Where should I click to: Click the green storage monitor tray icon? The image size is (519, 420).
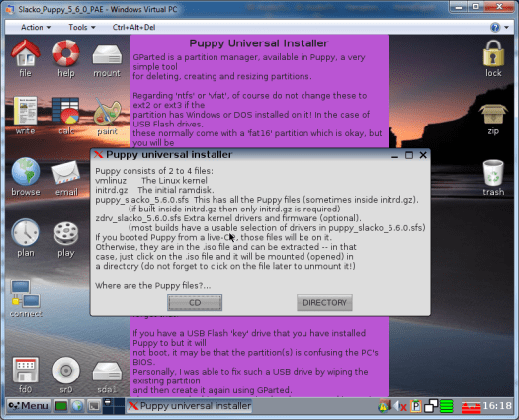[447, 406]
